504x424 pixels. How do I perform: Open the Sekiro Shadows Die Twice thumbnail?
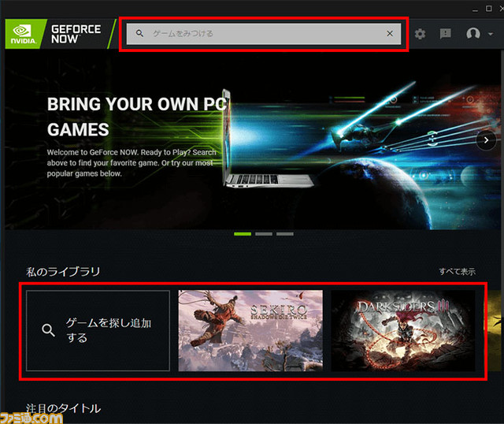pyautogui.click(x=250, y=331)
